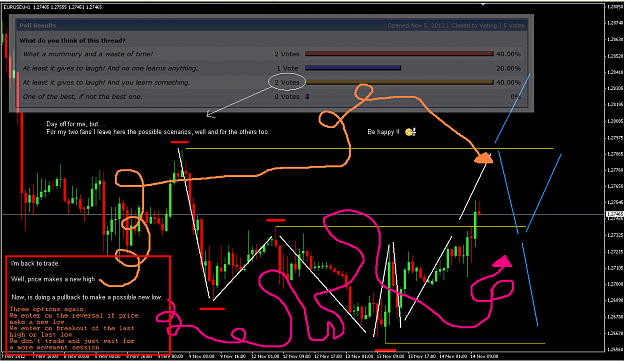Select option 'One of the best, if not the best one.'

click(x=83, y=96)
